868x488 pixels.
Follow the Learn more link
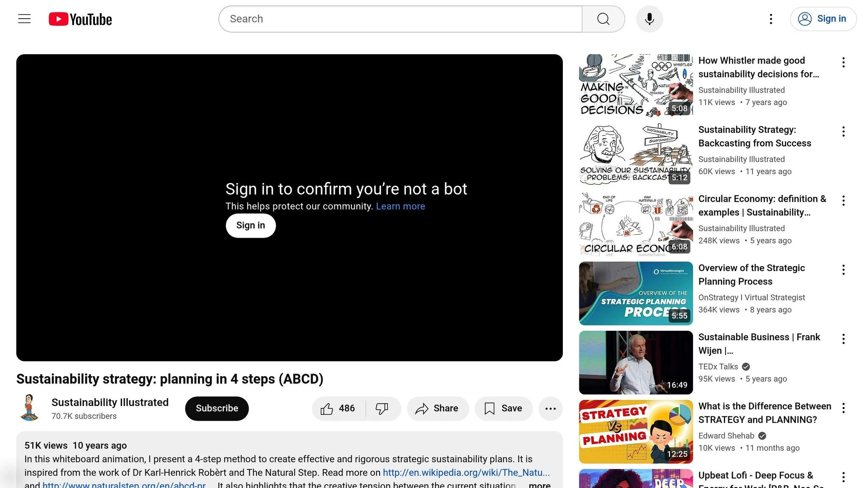[400, 206]
